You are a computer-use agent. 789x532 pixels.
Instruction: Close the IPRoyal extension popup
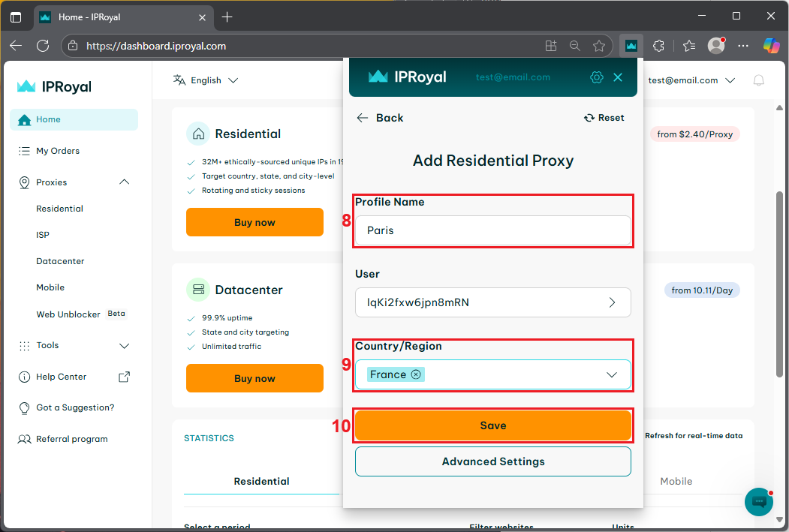618,77
